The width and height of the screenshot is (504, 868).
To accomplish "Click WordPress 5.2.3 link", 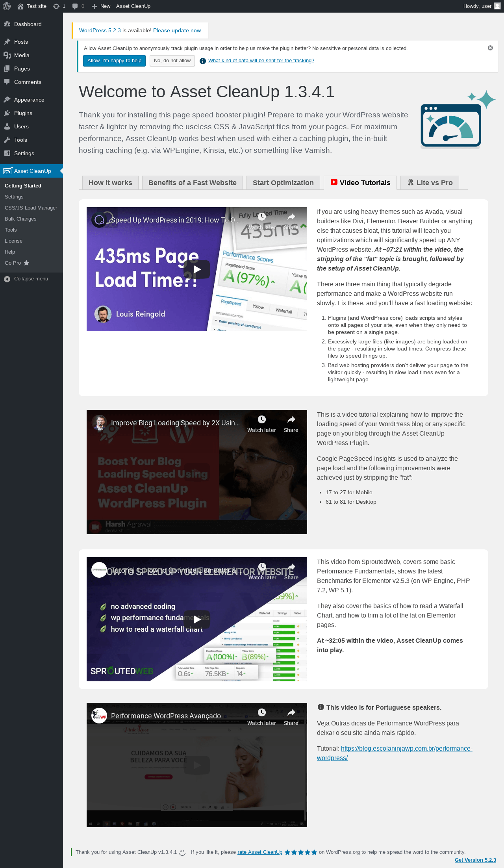I will [x=100, y=30].
